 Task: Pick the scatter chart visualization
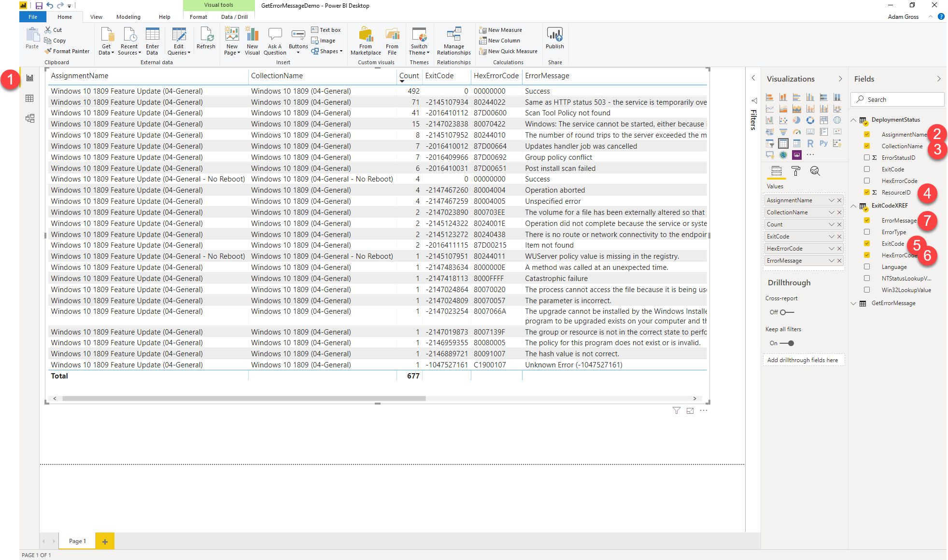coord(783,120)
